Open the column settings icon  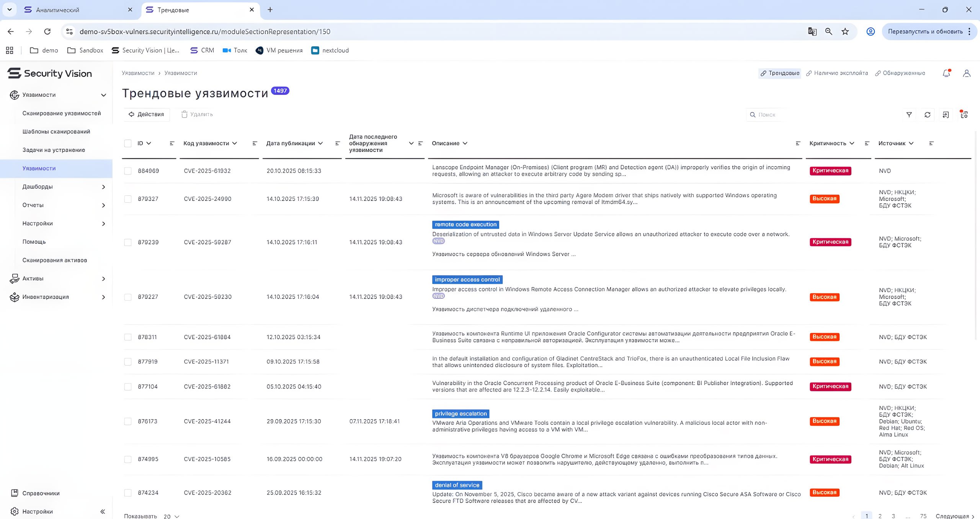964,115
